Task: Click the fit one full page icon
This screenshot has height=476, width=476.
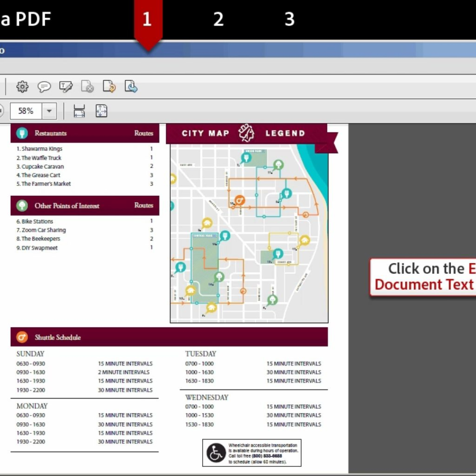Action: [x=101, y=111]
